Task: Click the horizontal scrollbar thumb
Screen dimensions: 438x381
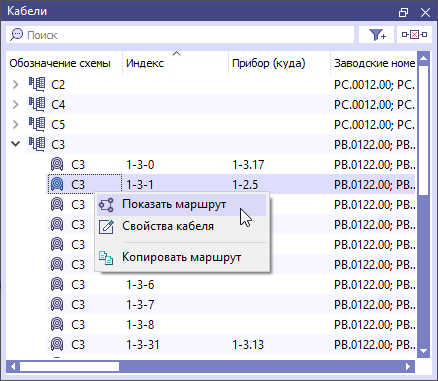Action: coord(69,367)
